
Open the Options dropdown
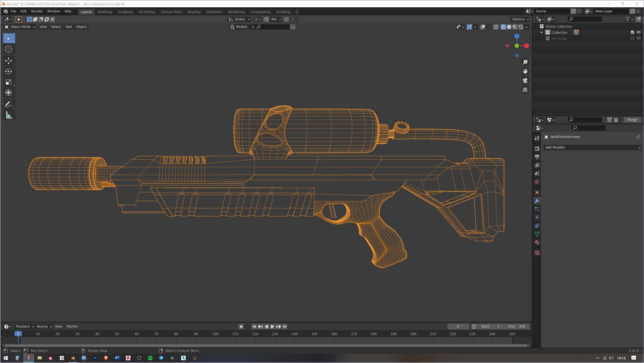click(x=520, y=19)
